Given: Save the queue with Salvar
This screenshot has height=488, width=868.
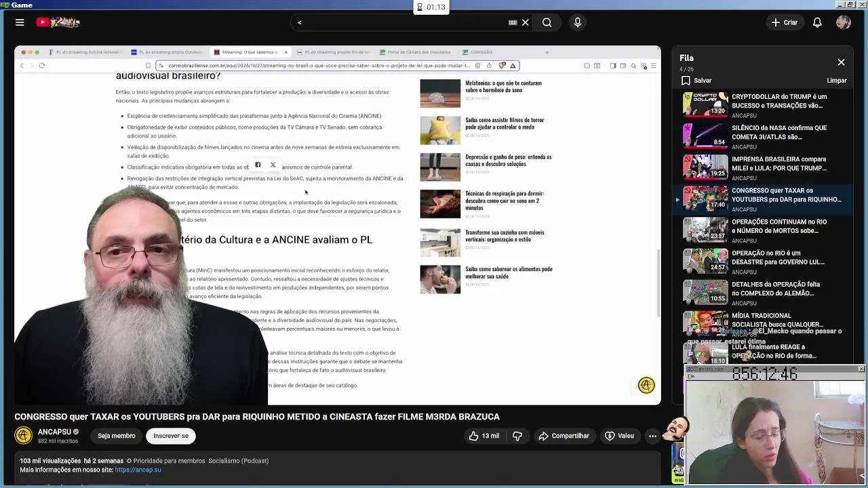Looking at the screenshot, I should point(696,81).
